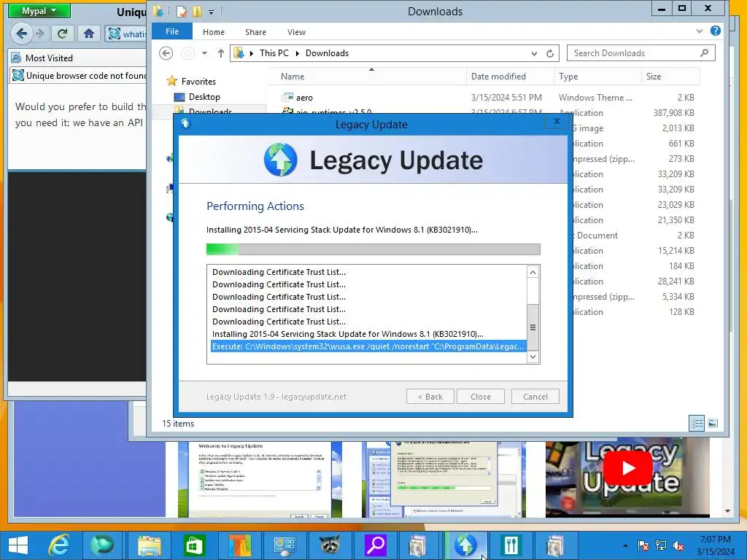The height and width of the screenshot is (560, 747).
Task: Open the Action Center flag icon
Action: (643, 545)
